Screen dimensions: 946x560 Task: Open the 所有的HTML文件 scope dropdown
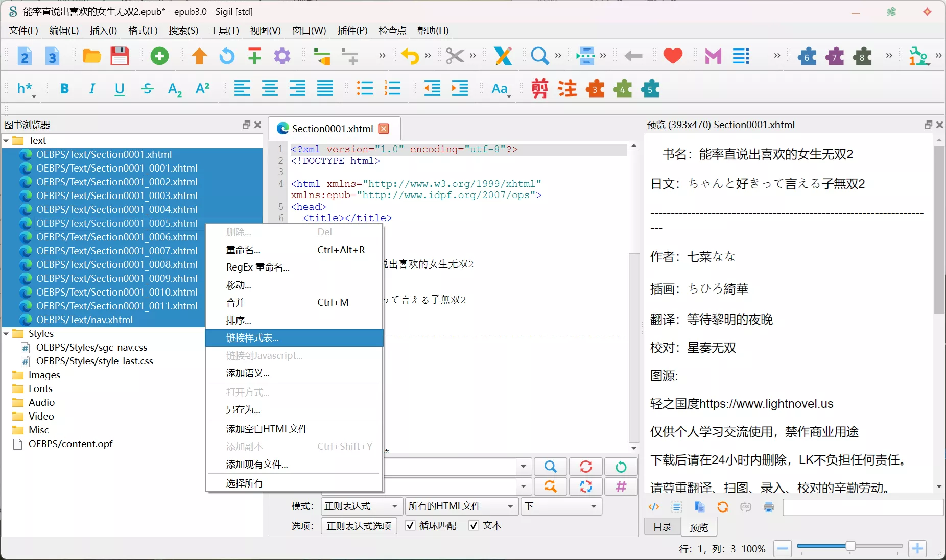[x=460, y=506]
